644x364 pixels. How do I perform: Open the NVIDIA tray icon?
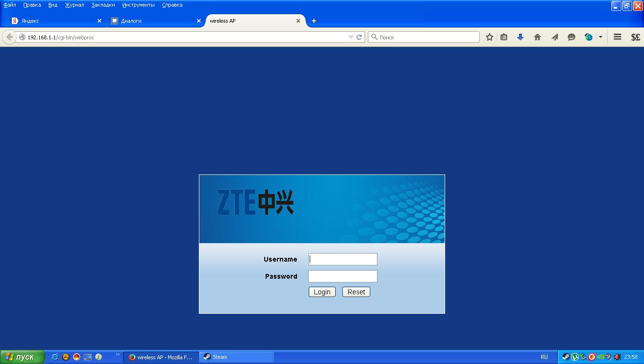coord(600,357)
